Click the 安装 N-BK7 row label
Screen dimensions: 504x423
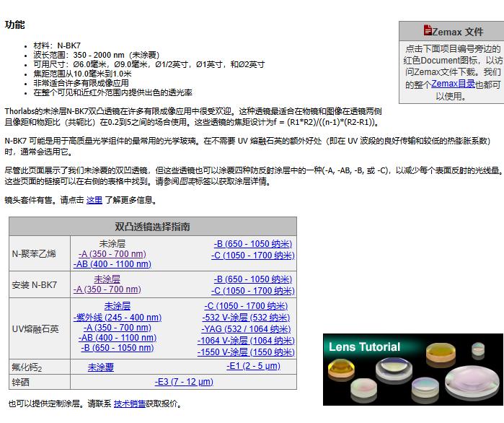point(35,285)
